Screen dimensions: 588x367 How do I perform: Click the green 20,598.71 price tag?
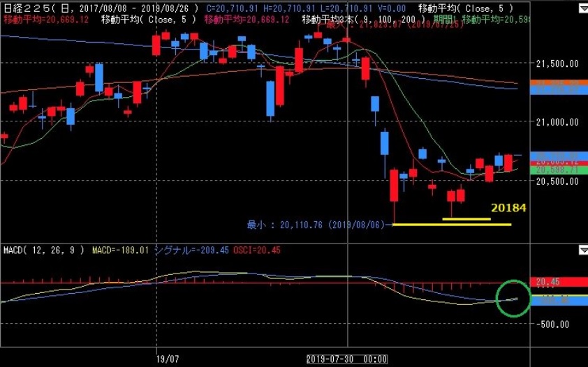(x=559, y=170)
